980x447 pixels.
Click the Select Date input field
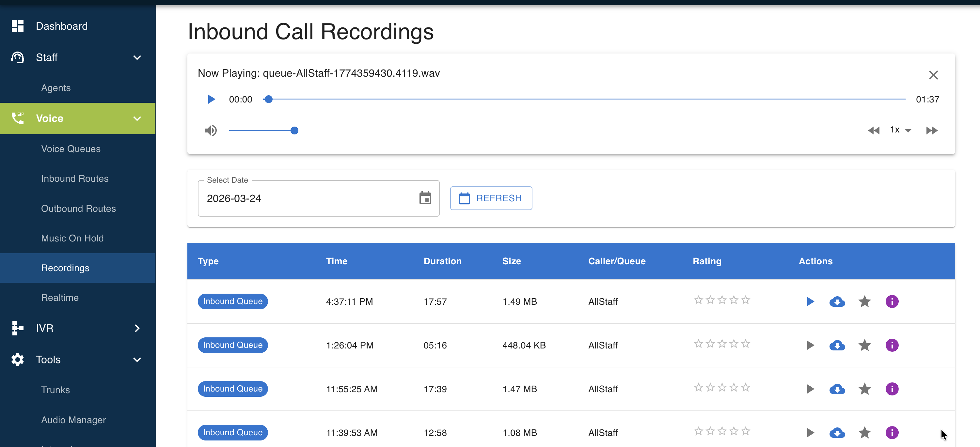pos(318,198)
